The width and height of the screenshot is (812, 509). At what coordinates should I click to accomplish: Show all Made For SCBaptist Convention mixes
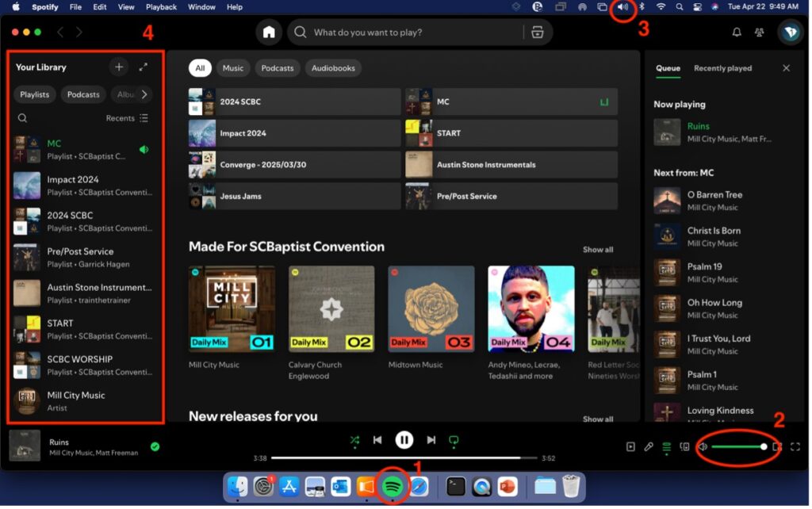pyautogui.click(x=598, y=250)
